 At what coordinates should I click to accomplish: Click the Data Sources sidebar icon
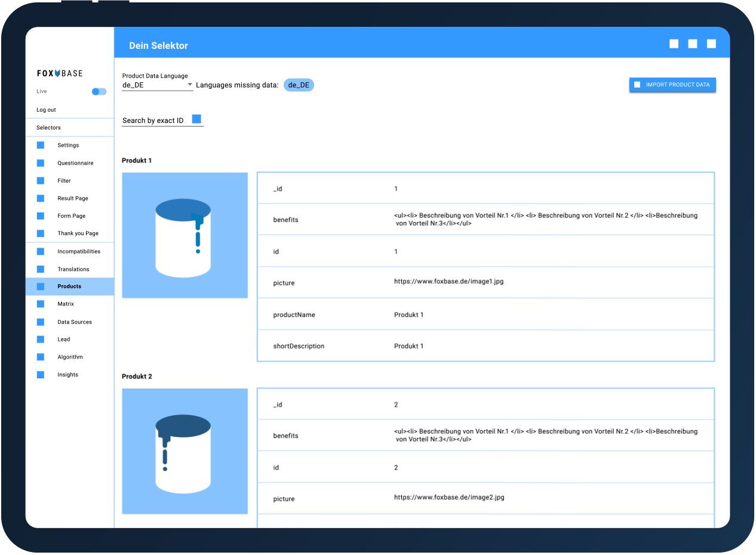click(41, 322)
